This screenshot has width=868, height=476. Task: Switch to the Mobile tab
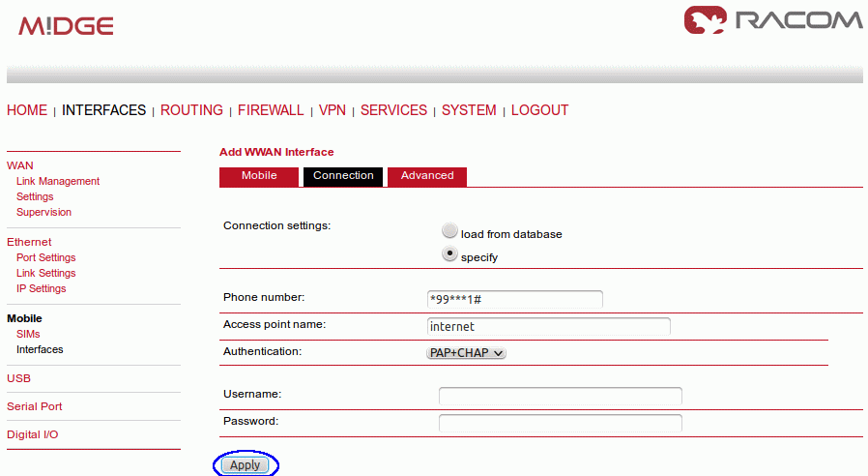point(259,176)
